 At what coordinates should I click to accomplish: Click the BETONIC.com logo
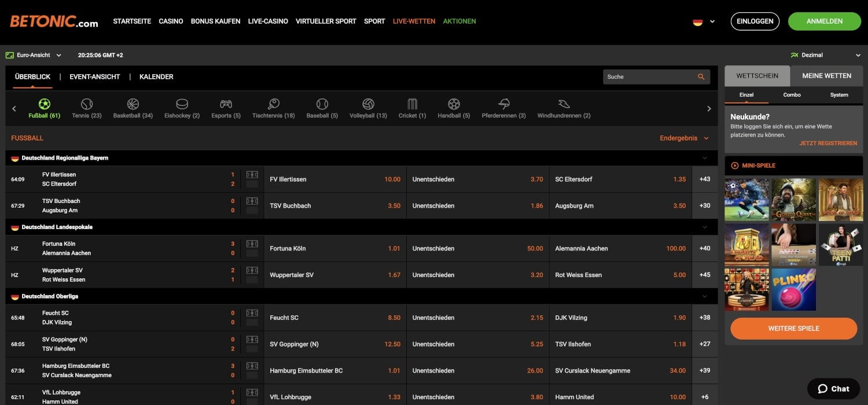click(54, 21)
